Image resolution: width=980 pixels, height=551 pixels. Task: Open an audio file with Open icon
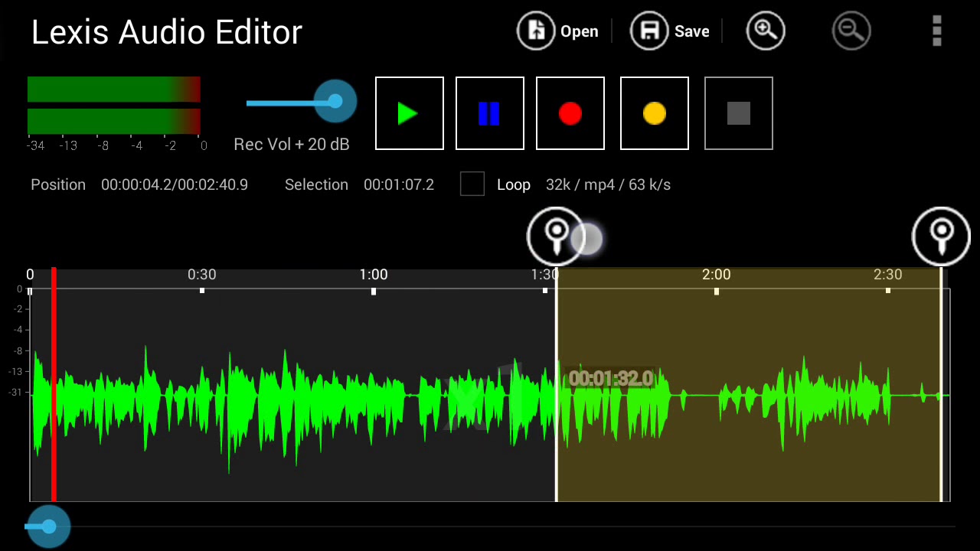point(536,31)
